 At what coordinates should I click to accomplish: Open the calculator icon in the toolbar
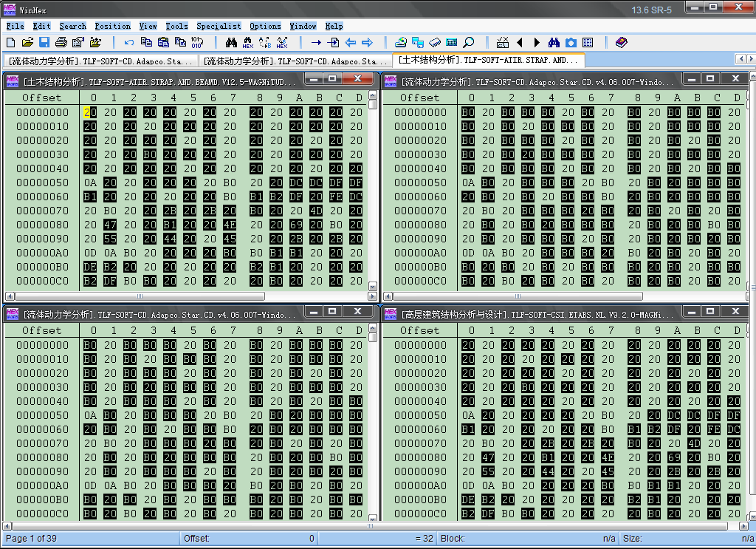[x=452, y=42]
